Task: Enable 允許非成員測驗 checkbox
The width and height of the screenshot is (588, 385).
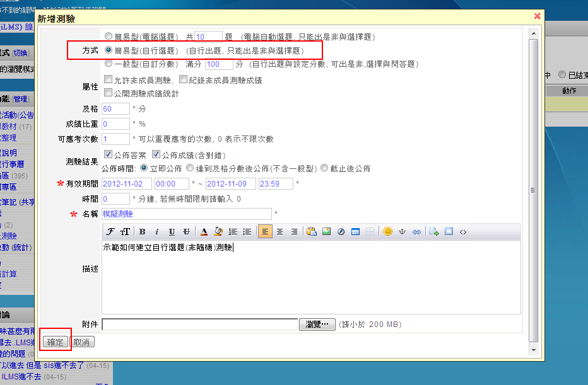Action: click(x=109, y=80)
